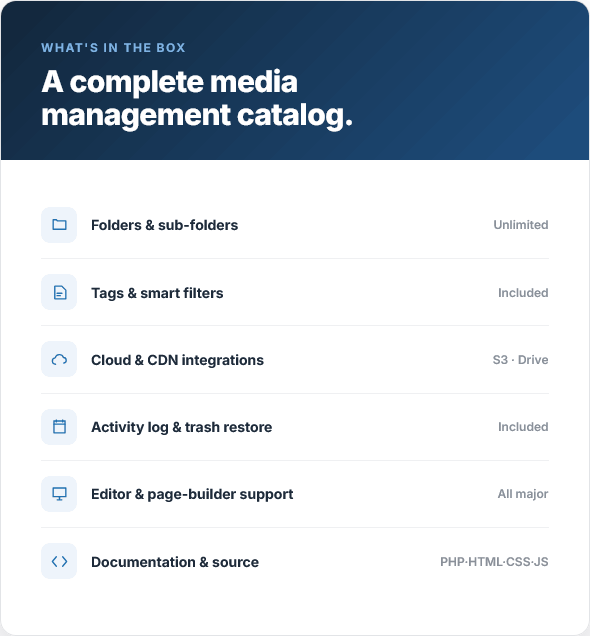Click the document icon beside Tags & smart filters
The height and width of the screenshot is (636, 590).
click(x=59, y=292)
